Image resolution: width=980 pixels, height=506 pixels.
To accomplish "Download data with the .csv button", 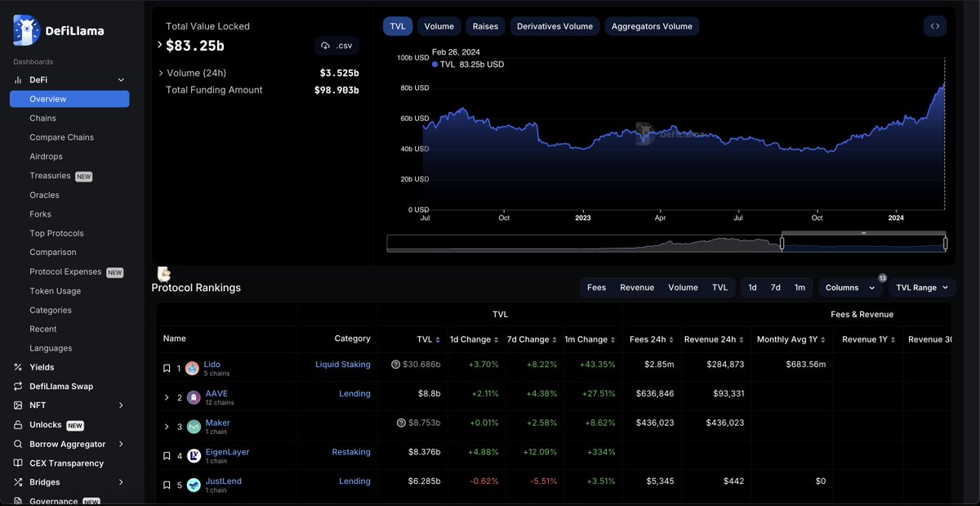I will [x=336, y=46].
